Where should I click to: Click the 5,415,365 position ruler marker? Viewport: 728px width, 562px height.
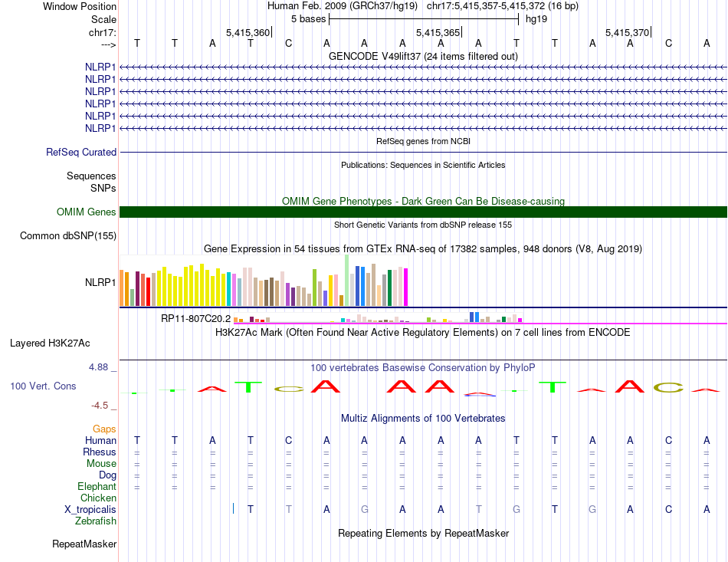(x=439, y=32)
